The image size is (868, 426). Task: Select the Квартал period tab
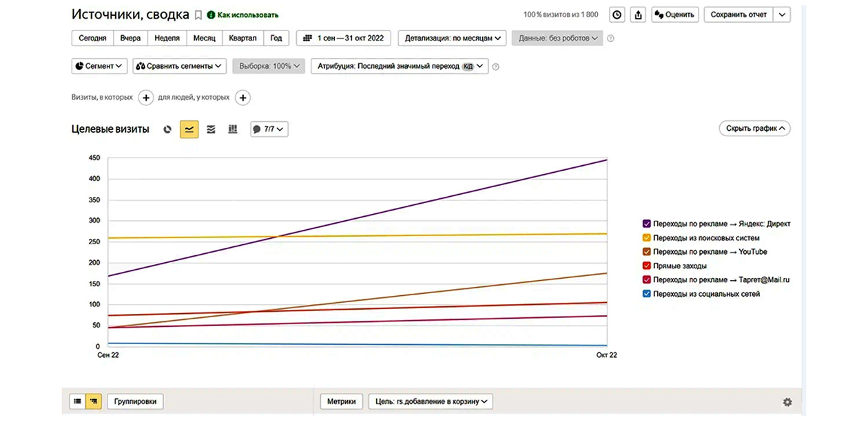(242, 38)
